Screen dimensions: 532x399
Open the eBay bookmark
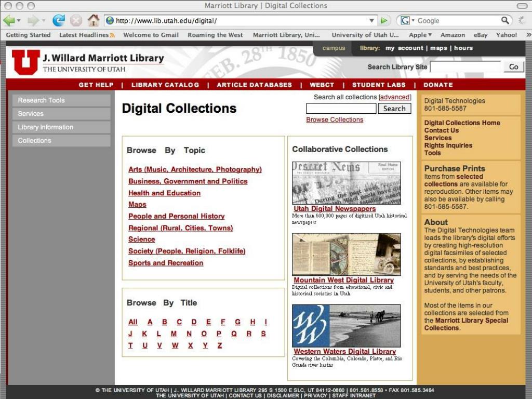(481, 35)
